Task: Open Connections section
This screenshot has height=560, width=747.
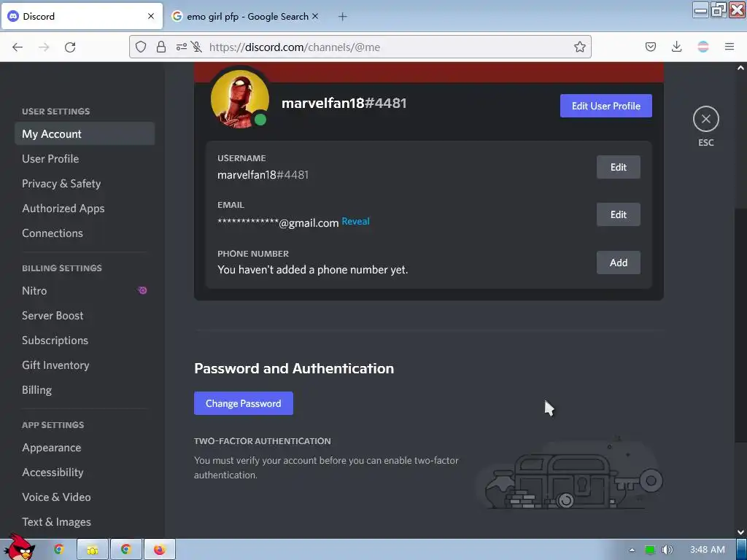Action: [85, 233]
